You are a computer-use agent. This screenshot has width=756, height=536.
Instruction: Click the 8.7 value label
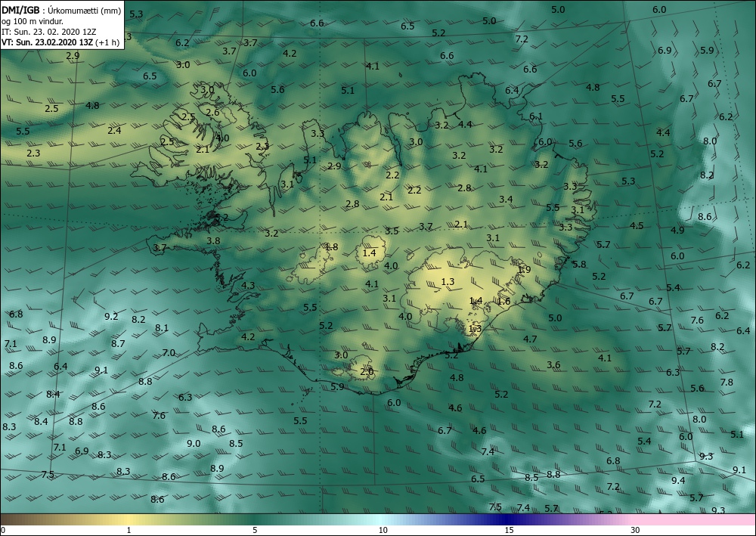(x=118, y=344)
